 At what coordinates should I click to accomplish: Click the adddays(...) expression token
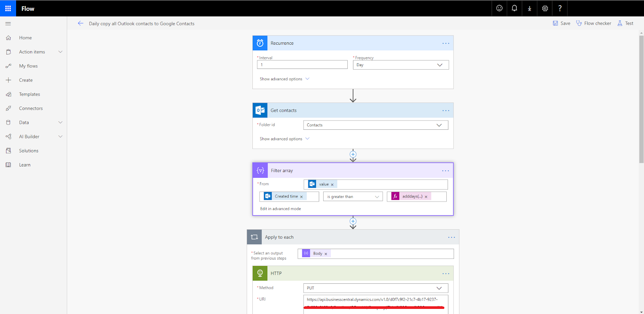coord(411,196)
